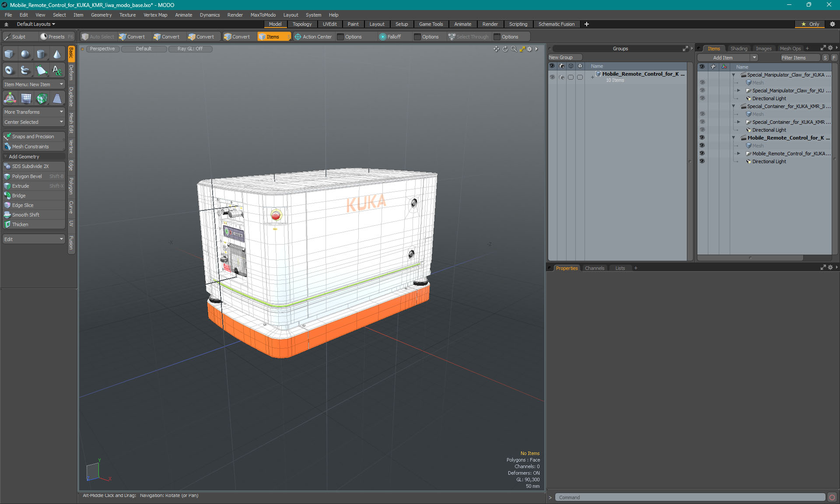
Task: Toggle visibility of last Directional Light
Action: point(702,161)
